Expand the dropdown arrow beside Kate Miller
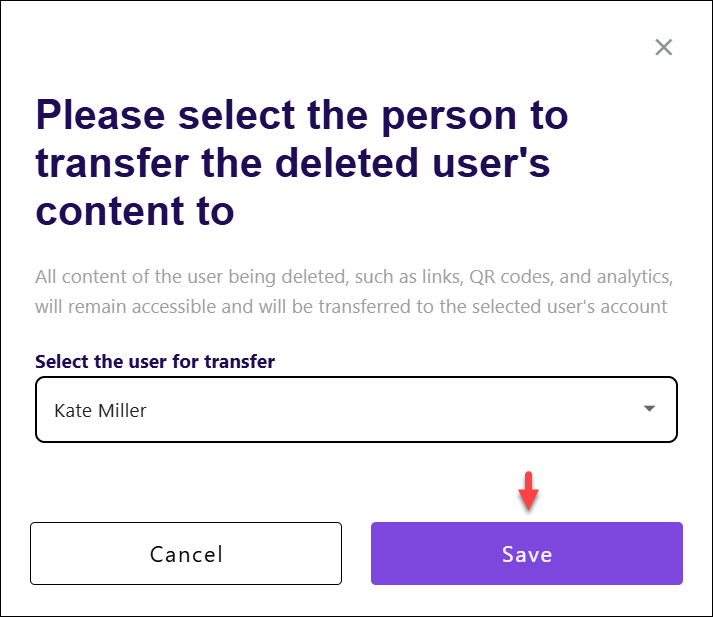This screenshot has height=617, width=713. tap(649, 408)
